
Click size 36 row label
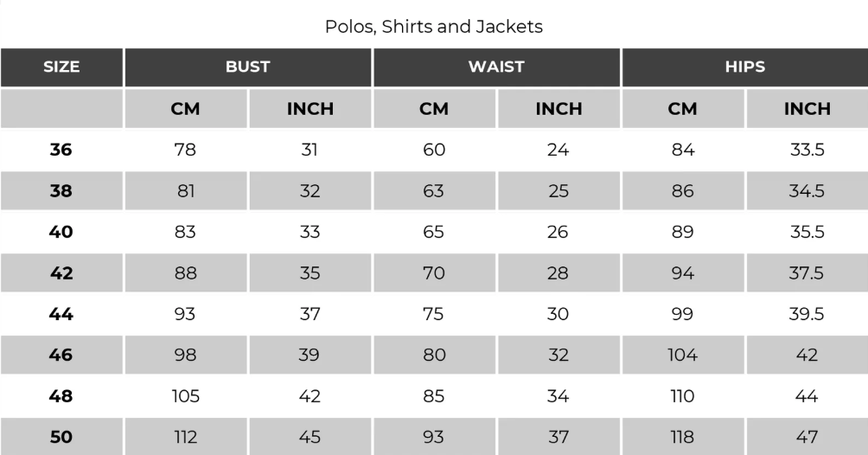point(61,150)
